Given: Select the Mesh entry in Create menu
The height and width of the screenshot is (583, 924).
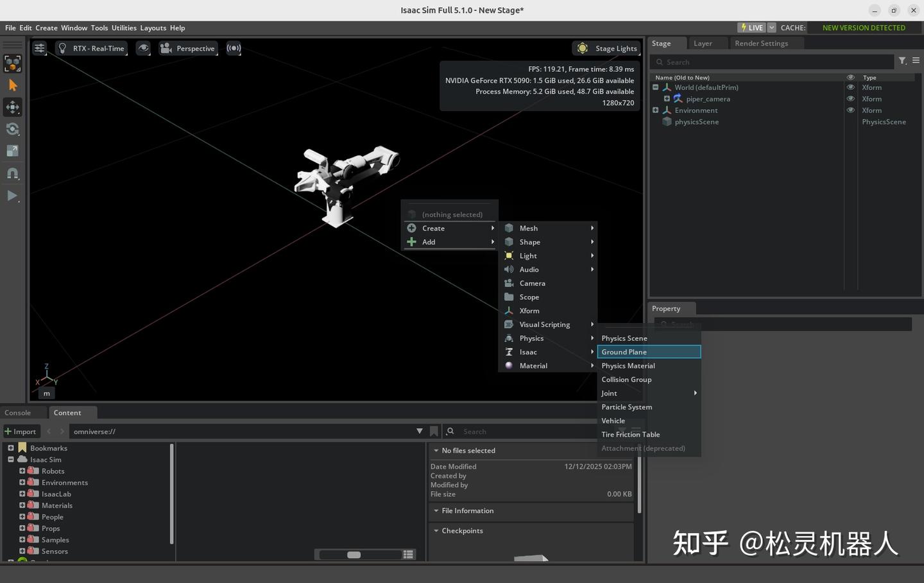Looking at the screenshot, I should [x=548, y=228].
